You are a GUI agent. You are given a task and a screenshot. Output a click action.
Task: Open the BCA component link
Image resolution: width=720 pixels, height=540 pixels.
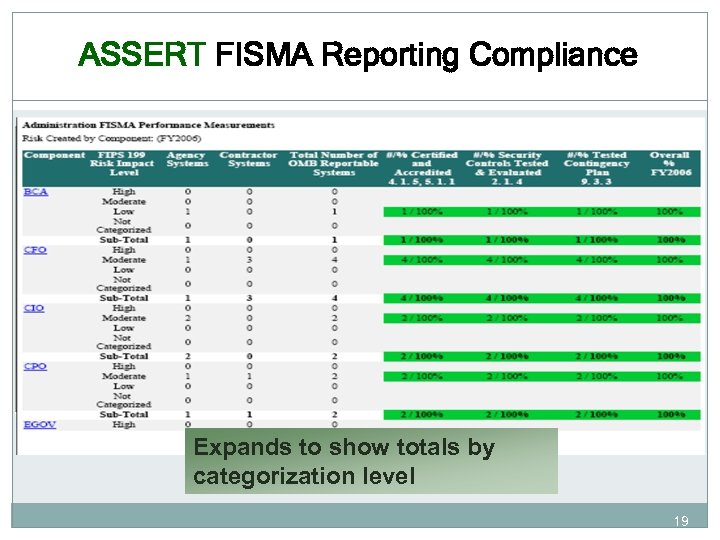point(36,192)
